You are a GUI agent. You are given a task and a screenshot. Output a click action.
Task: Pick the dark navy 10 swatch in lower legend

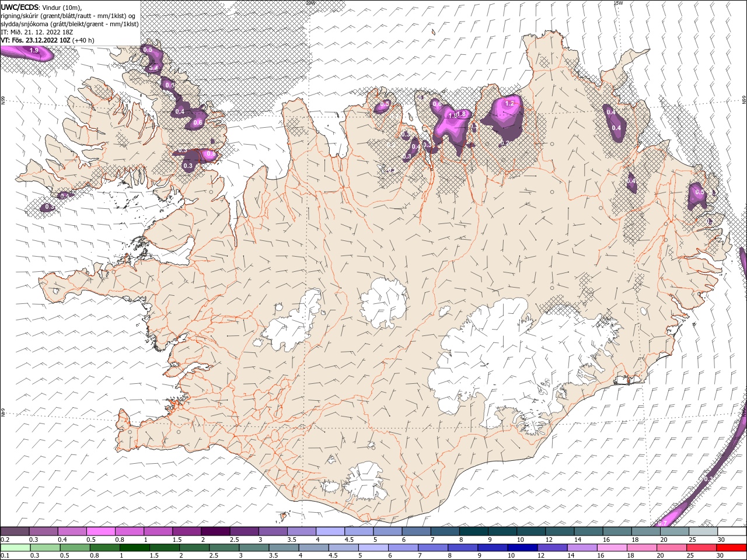point(522,548)
